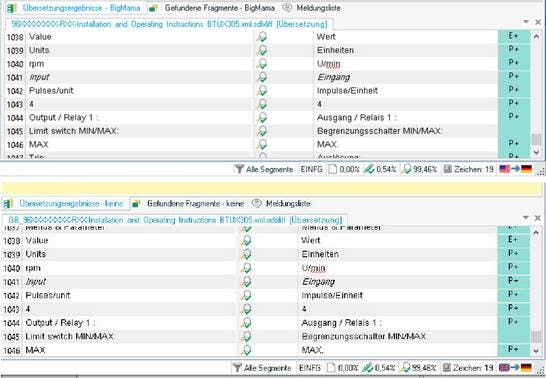Click the filter funnel icon in lower status bar
546x378 pixels.
[237, 368]
